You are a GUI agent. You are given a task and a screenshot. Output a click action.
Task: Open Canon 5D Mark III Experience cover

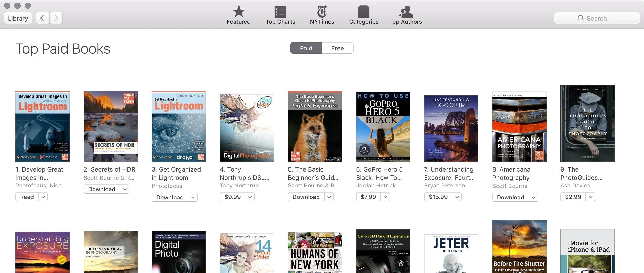383,251
